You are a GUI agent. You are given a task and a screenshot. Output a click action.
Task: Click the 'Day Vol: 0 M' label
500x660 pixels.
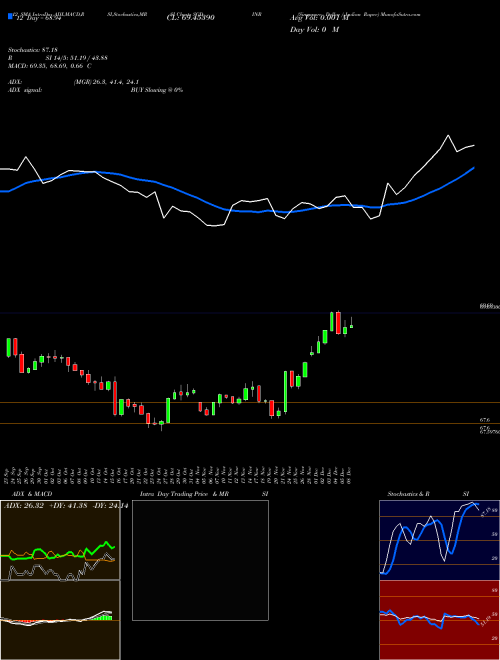point(314,30)
